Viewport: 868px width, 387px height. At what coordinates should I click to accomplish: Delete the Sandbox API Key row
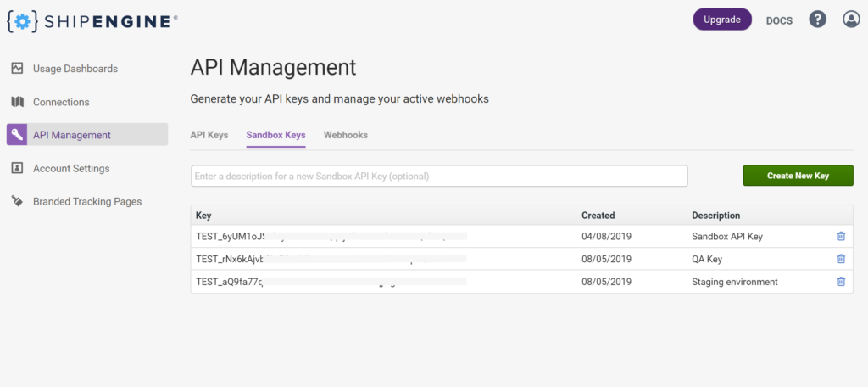pyautogui.click(x=841, y=236)
